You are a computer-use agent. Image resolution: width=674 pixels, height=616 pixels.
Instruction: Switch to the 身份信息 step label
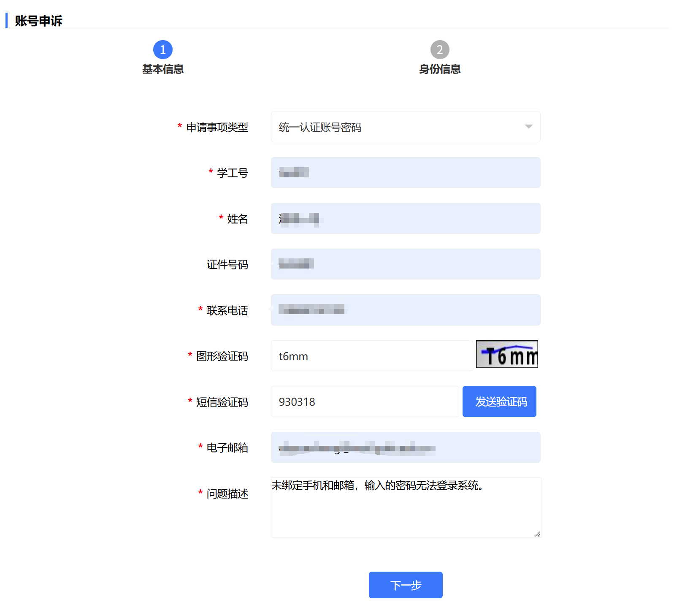pos(439,69)
